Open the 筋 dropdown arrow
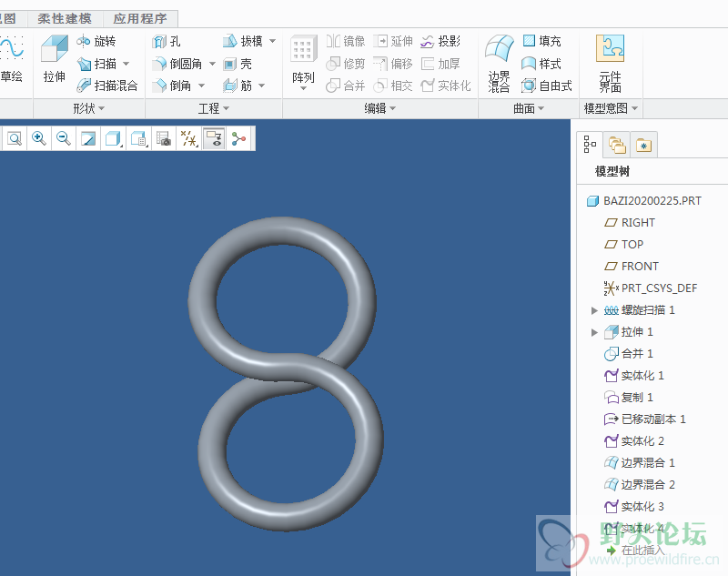The image size is (728, 576). (262, 86)
